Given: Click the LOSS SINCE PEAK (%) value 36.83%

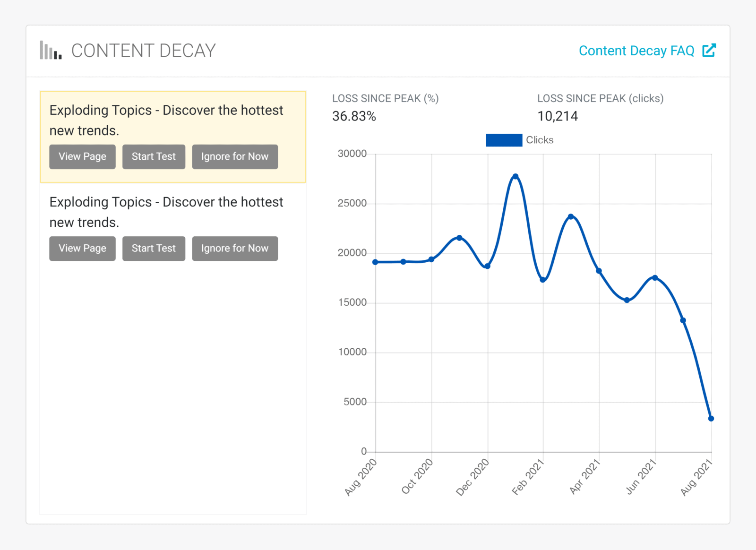Looking at the screenshot, I should coord(353,116).
